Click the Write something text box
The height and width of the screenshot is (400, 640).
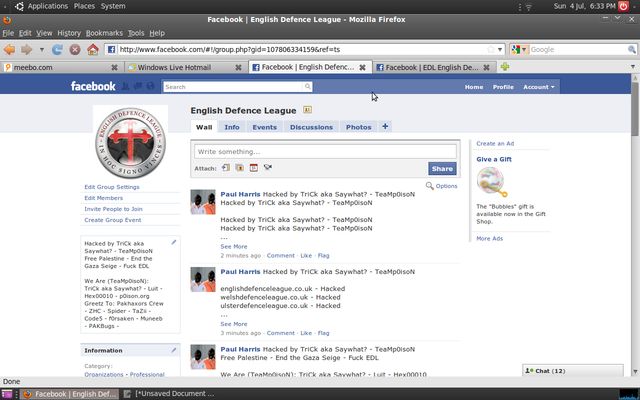click(325, 151)
